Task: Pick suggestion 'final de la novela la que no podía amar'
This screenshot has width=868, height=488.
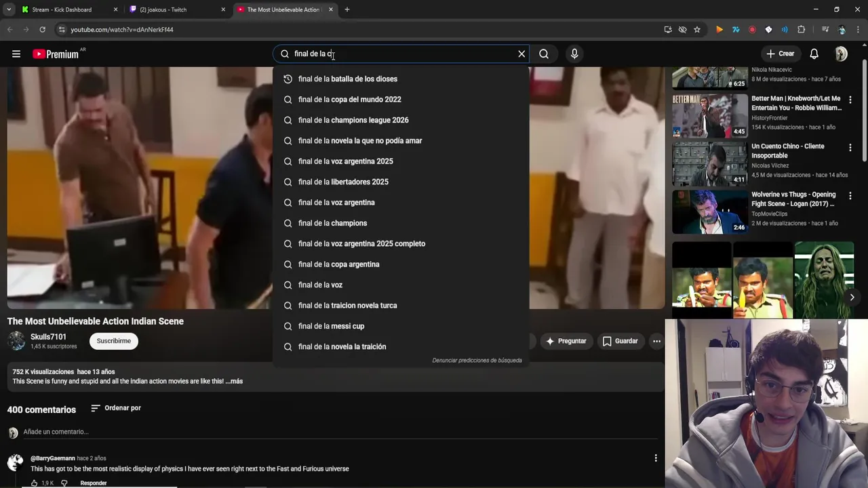Action: coord(401,141)
